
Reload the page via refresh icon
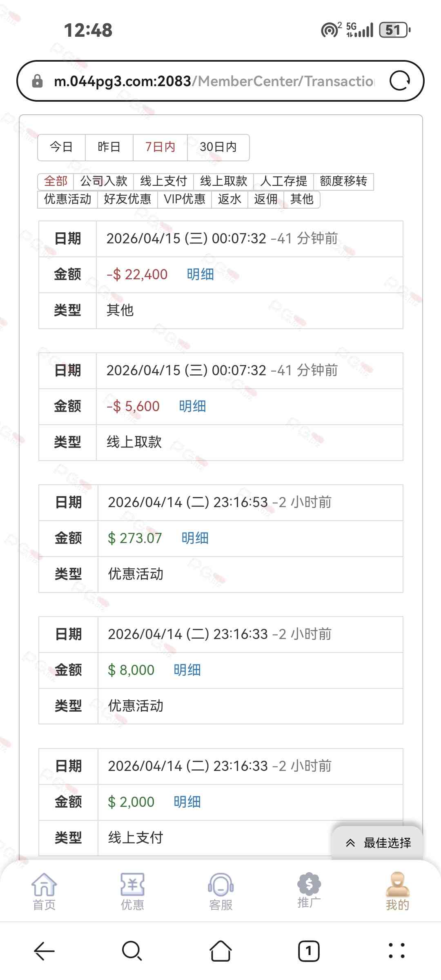pos(400,81)
